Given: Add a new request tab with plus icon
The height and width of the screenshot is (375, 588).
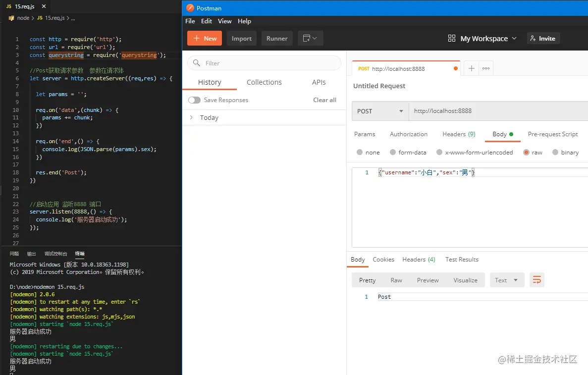Looking at the screenshot, I should 472,68.
